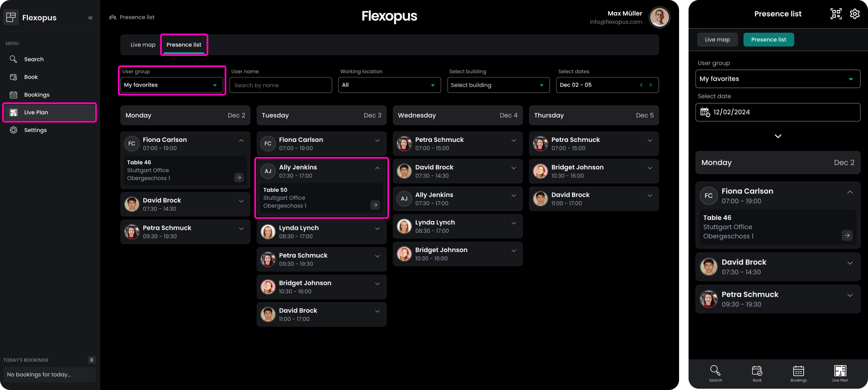This screenshot has width=868, height=390.
Task: Open Live Plan in the sidebar menu
Action: coord(49,113)
